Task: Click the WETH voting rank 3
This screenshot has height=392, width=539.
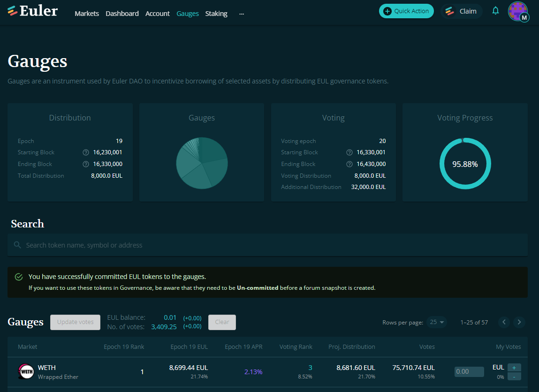Action: coord(311,368)
